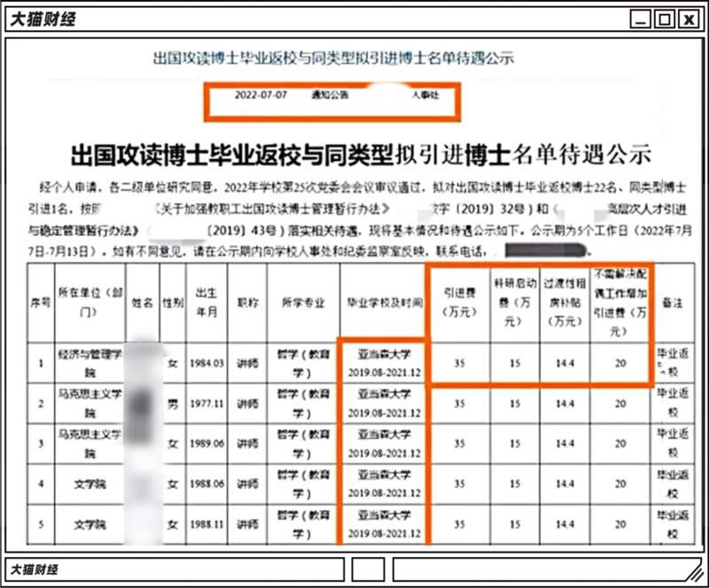Click the 所学专业 column header

point(303,302)
